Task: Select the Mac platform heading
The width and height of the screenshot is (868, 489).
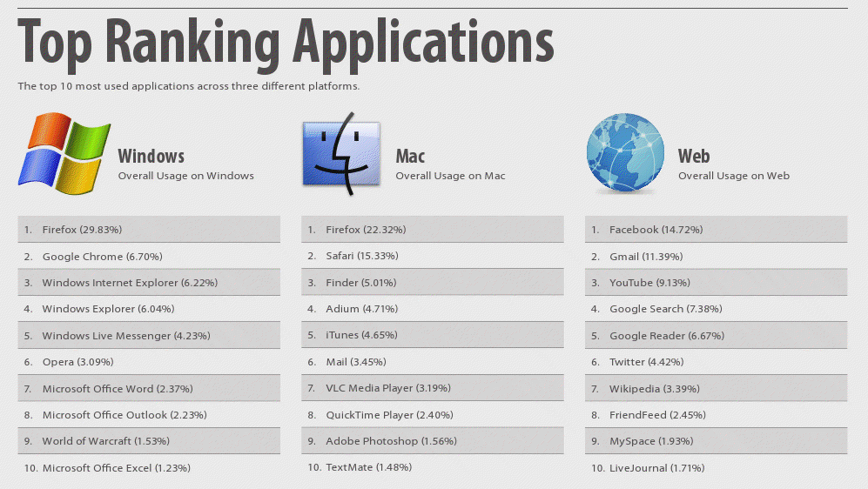Action: point(410,157)
